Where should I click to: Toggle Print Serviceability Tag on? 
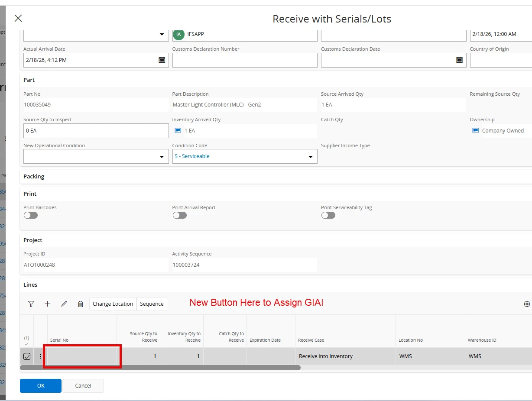[328, 215]
